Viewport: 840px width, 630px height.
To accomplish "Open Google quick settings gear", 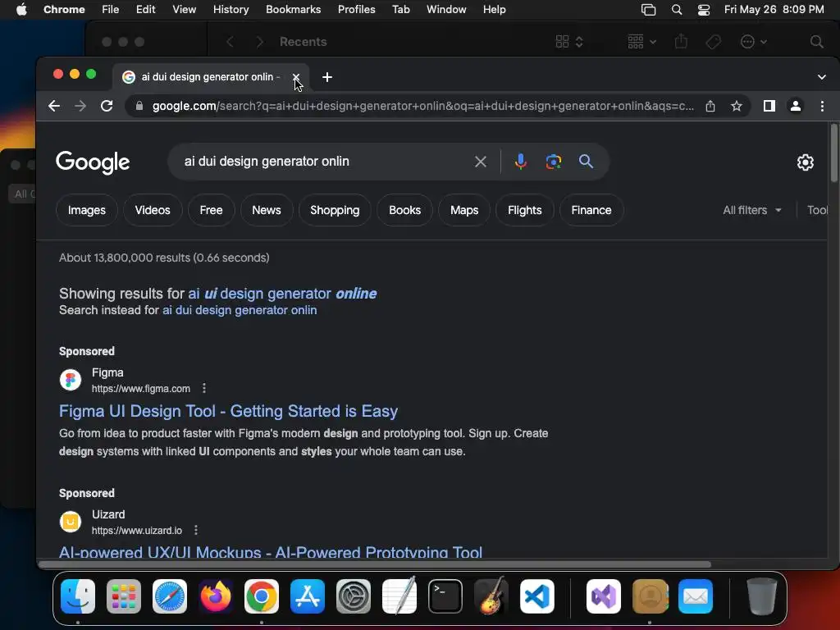I will [806, 162].
